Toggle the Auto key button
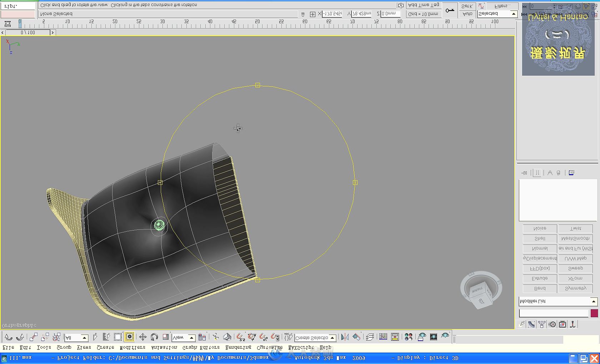The width and height of the screenshot is (600, 364). click(x=467, y=14)
